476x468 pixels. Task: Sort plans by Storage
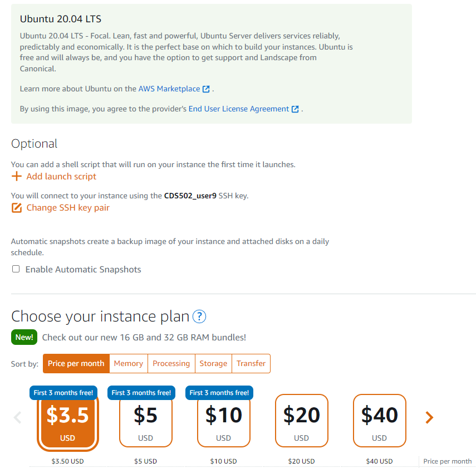[213, 363]
